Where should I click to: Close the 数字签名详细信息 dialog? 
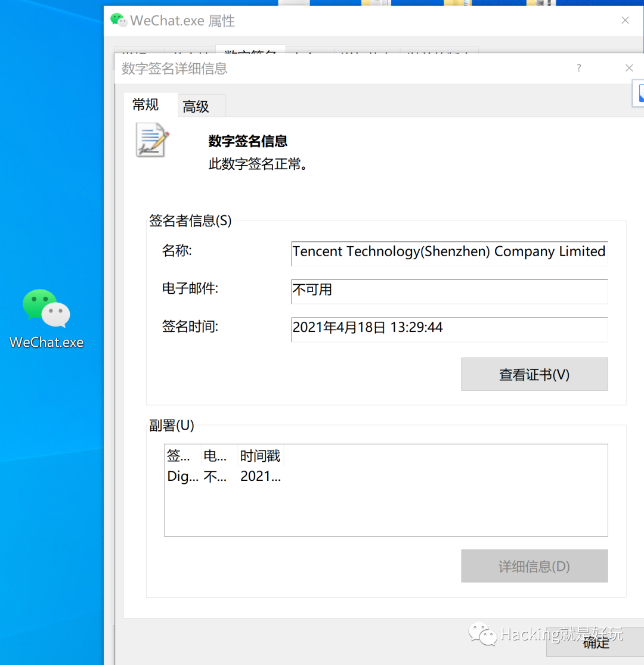(x=629, y=68)
